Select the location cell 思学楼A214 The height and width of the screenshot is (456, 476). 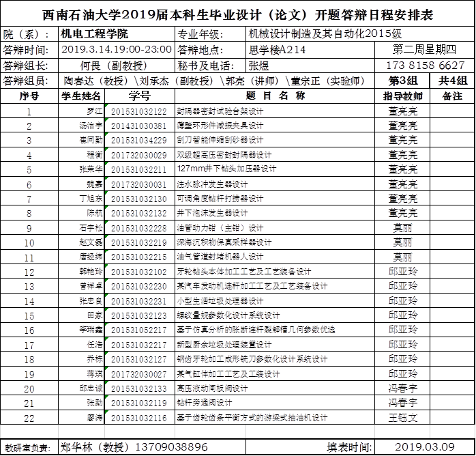[x=310, y=50]
